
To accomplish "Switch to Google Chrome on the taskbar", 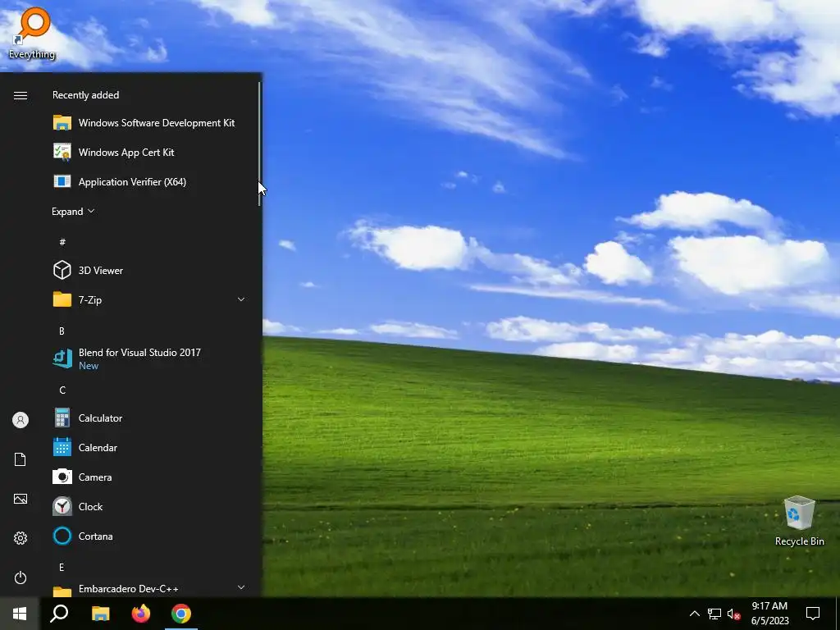I will point(181,614).
